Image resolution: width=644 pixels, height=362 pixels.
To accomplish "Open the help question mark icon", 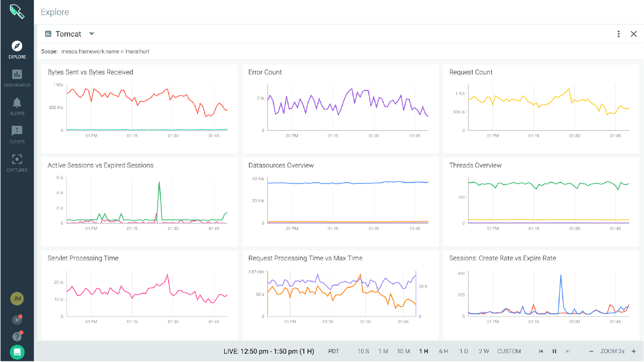I will (x=17, y=336).
